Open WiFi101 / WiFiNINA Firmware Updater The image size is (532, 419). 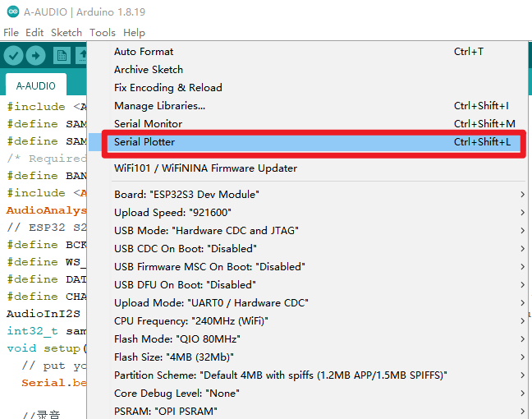308,168
